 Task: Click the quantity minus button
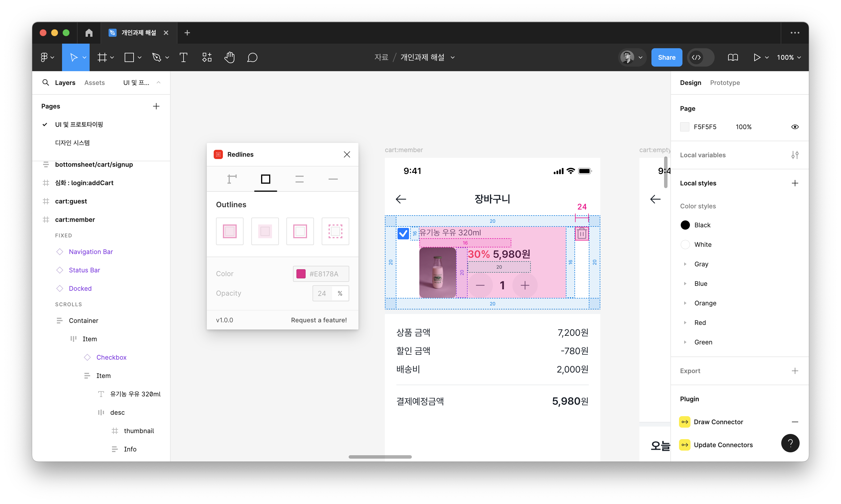click(x=480, y=285)
